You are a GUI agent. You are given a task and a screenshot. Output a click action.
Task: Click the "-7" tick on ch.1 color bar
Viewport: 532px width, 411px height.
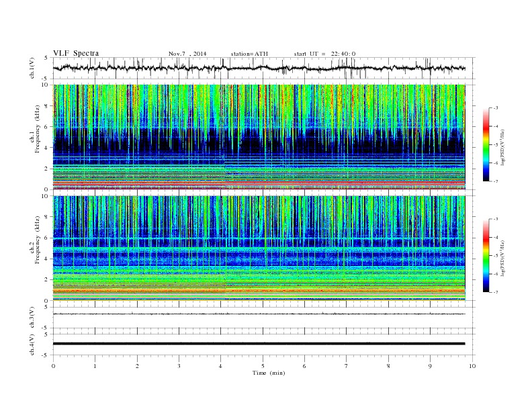pos(495,181)
